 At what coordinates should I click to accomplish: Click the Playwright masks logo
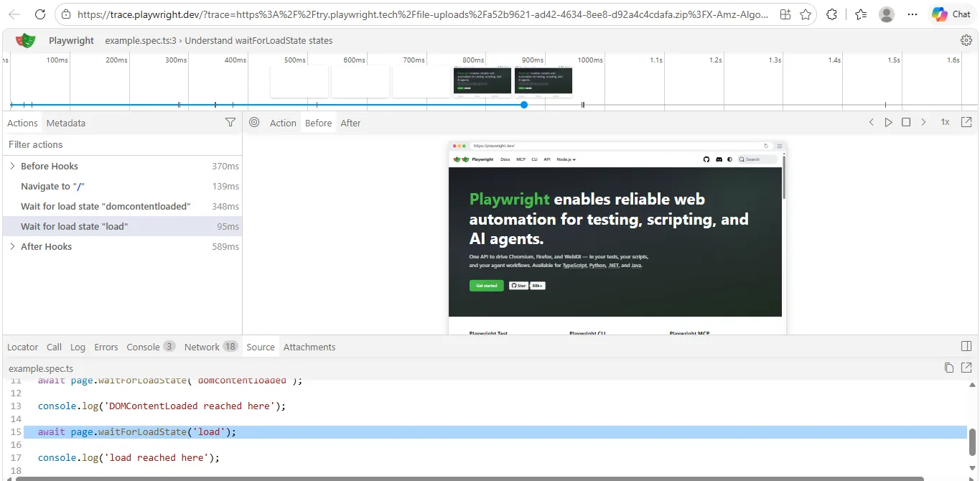pyautogui.click(x=26, y=41)
